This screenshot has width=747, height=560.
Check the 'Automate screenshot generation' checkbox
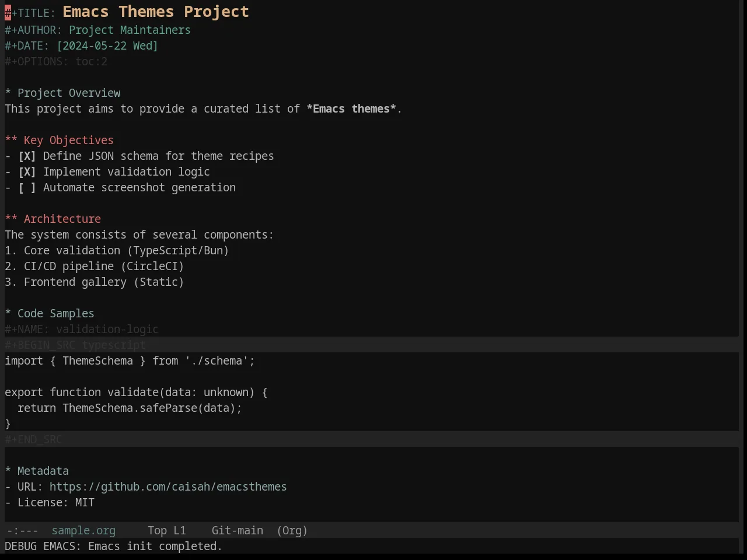(x=27, y=188)
